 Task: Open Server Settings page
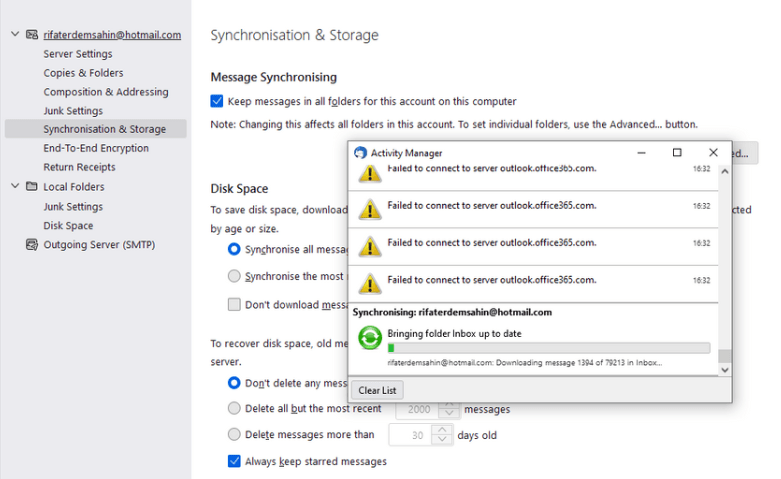click(x=78, y=54)
